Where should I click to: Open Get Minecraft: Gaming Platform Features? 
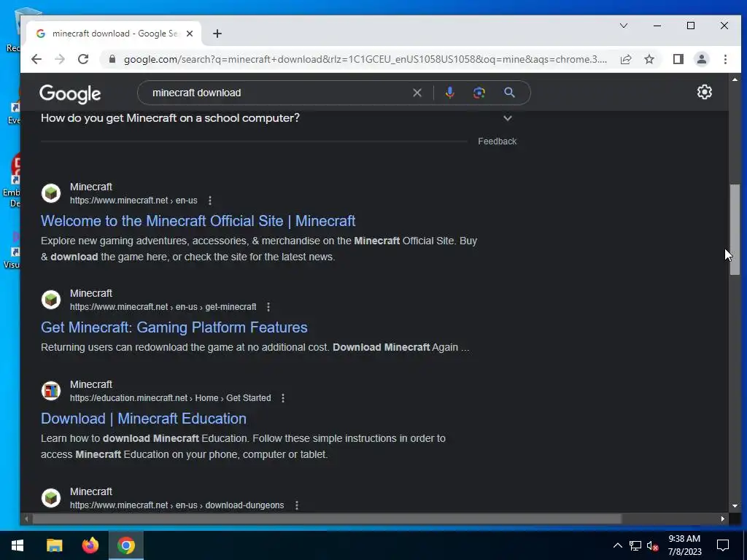click(174, 327)
